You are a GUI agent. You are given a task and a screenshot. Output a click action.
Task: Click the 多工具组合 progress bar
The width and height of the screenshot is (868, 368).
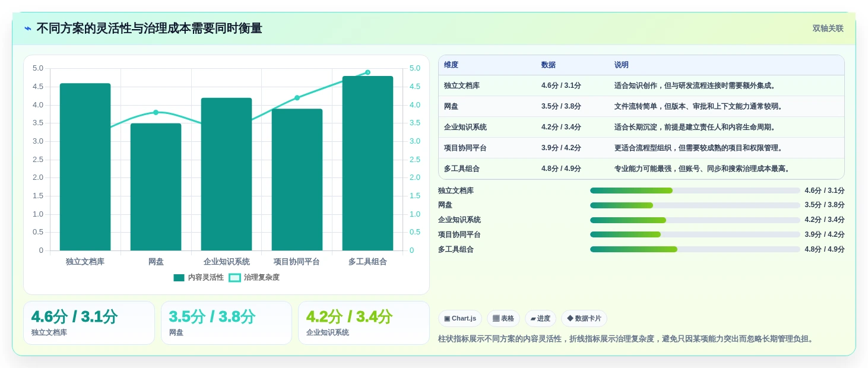(x=695, y=249)
